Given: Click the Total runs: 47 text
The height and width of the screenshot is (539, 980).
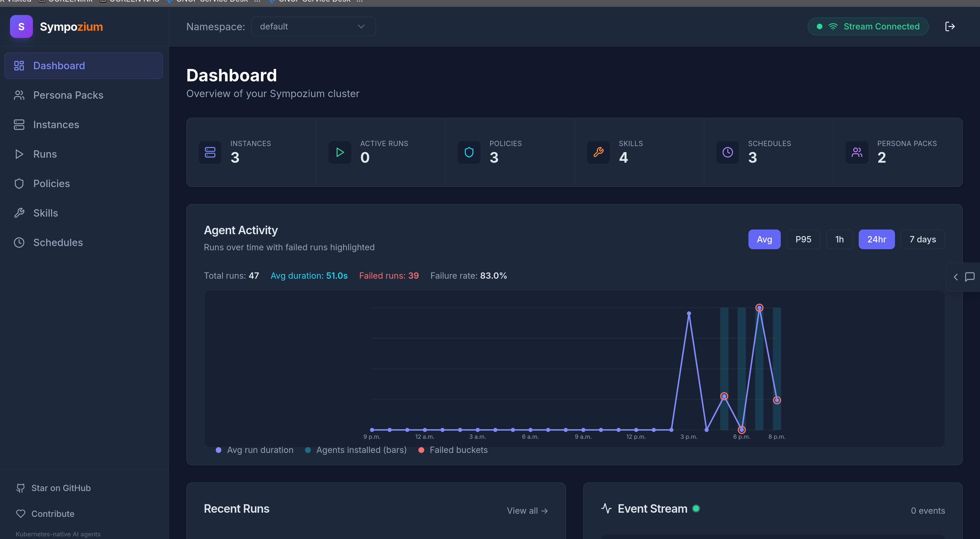Looking at the screenshot, I should [231, 276].
